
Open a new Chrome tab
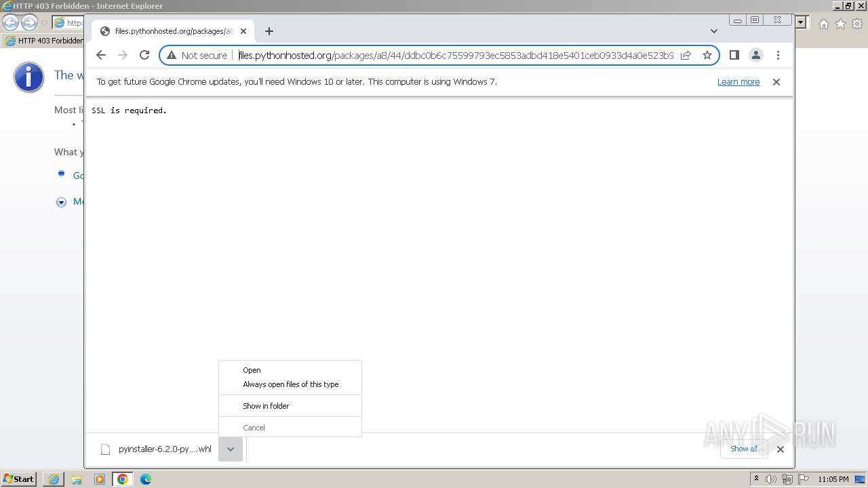269,31
